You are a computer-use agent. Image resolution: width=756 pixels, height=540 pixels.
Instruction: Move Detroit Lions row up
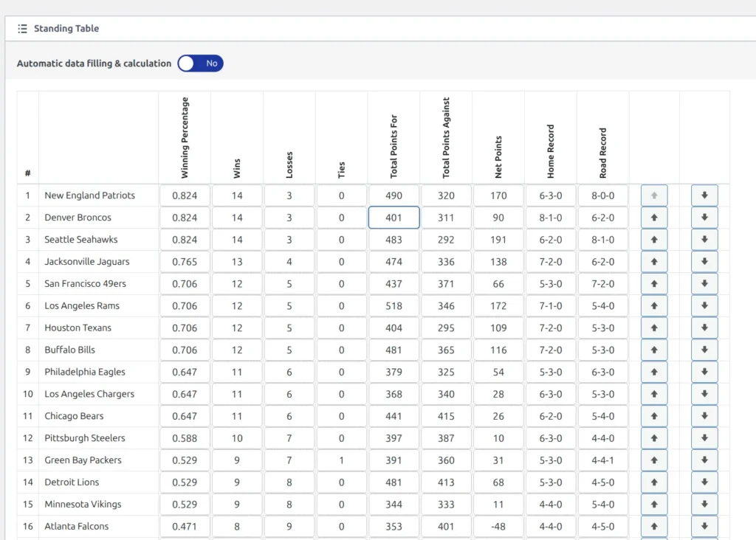coord(654,482)
